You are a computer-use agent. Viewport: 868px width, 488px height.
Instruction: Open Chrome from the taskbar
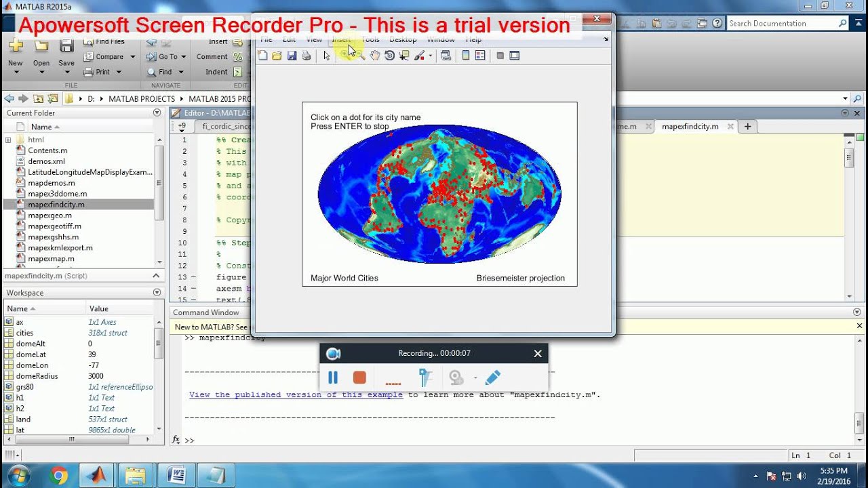coord(59,476)
